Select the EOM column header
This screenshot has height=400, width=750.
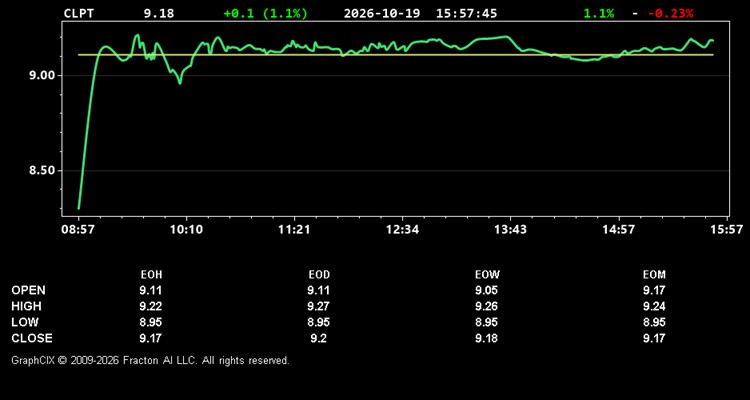click(x=654, y=275)
